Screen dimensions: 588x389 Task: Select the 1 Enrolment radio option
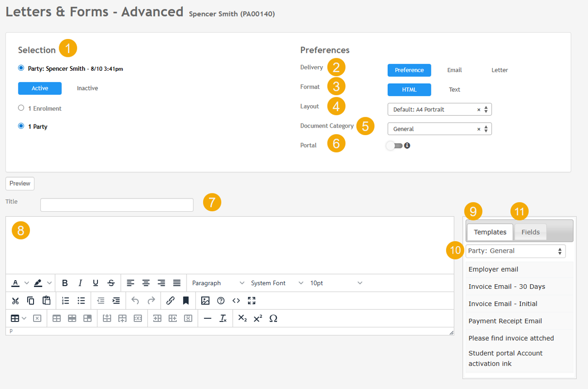pos(21,108)
